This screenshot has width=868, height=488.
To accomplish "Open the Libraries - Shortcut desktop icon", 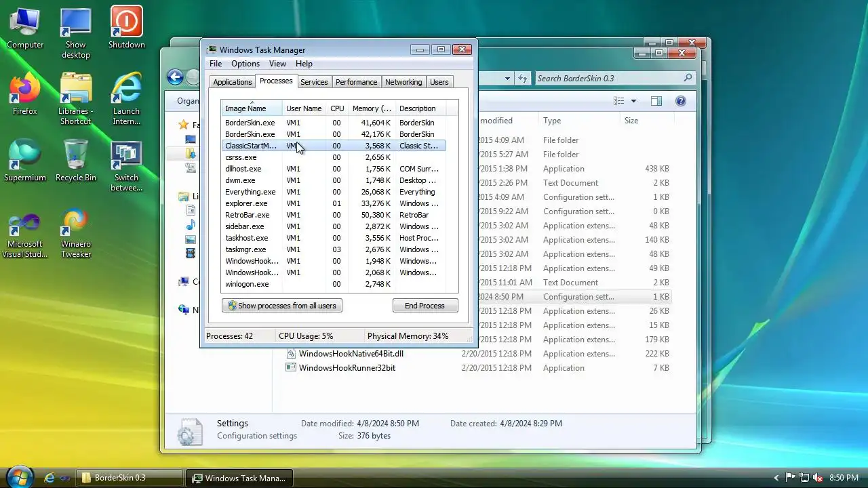I will (x=76, y=99).
